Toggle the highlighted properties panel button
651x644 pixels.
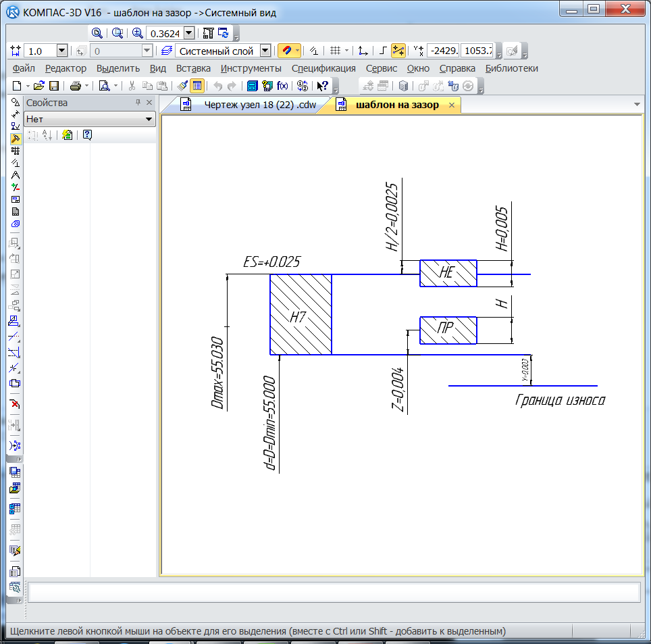[197, 86]
